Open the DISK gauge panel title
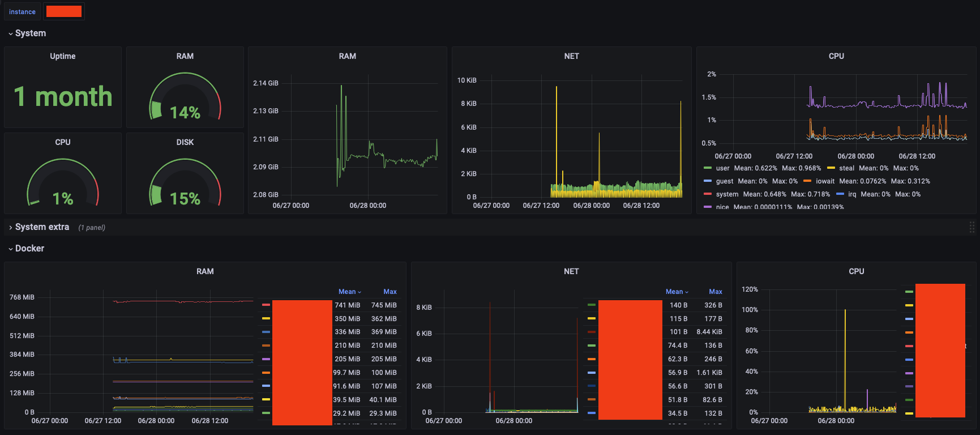 click(x=185, y=142)
